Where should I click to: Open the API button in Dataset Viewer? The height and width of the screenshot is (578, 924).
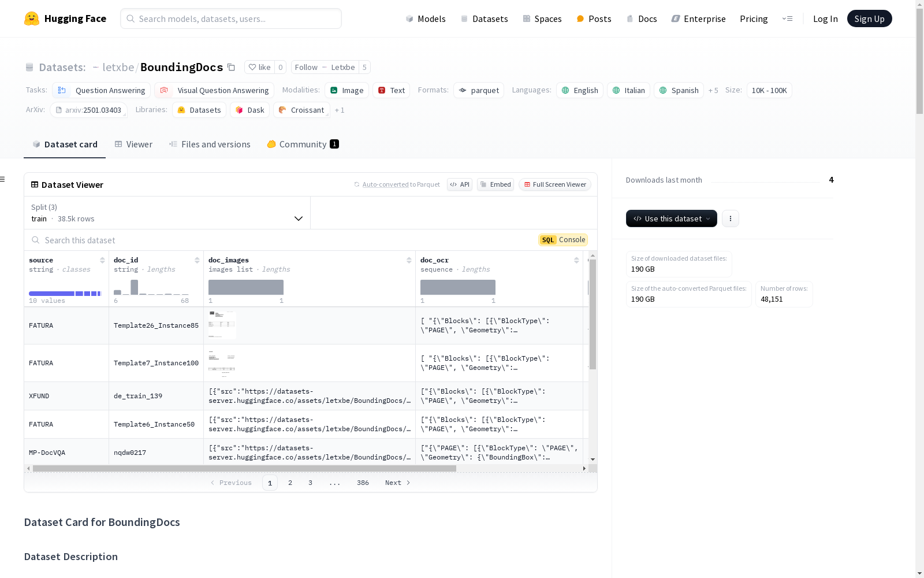pos(460,184)
